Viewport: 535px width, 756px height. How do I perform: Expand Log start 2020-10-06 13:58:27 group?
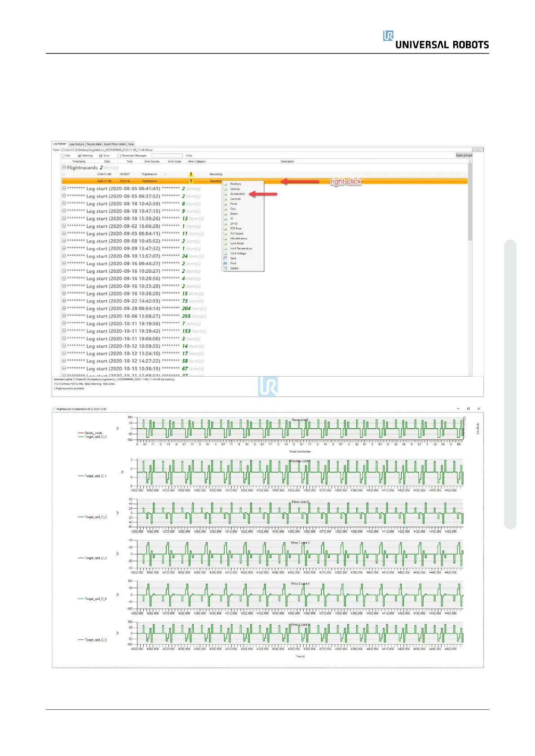[64, 316]
